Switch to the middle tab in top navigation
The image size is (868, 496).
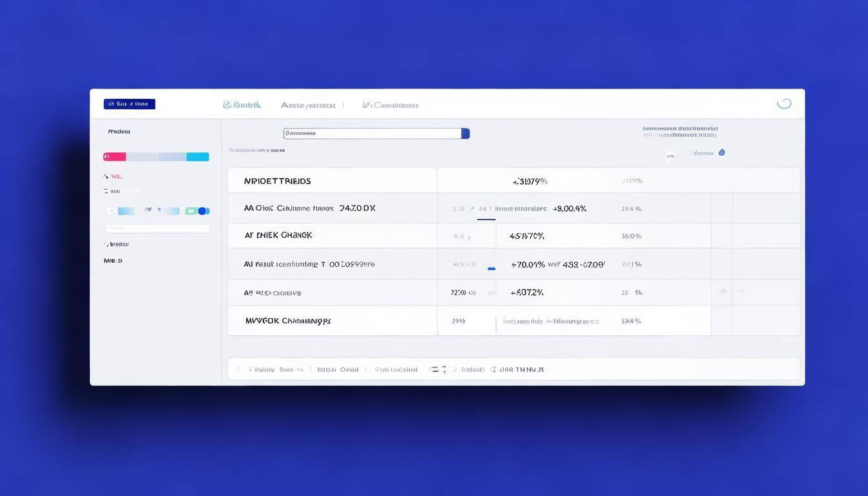pyautogui.click(x=308, y=105)
